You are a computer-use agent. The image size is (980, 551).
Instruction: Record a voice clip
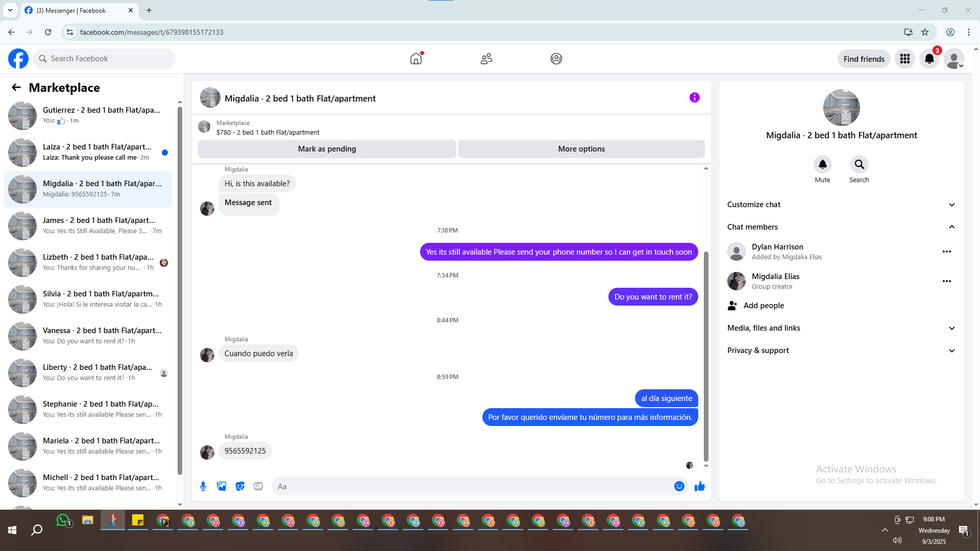[x=203, y=486]
